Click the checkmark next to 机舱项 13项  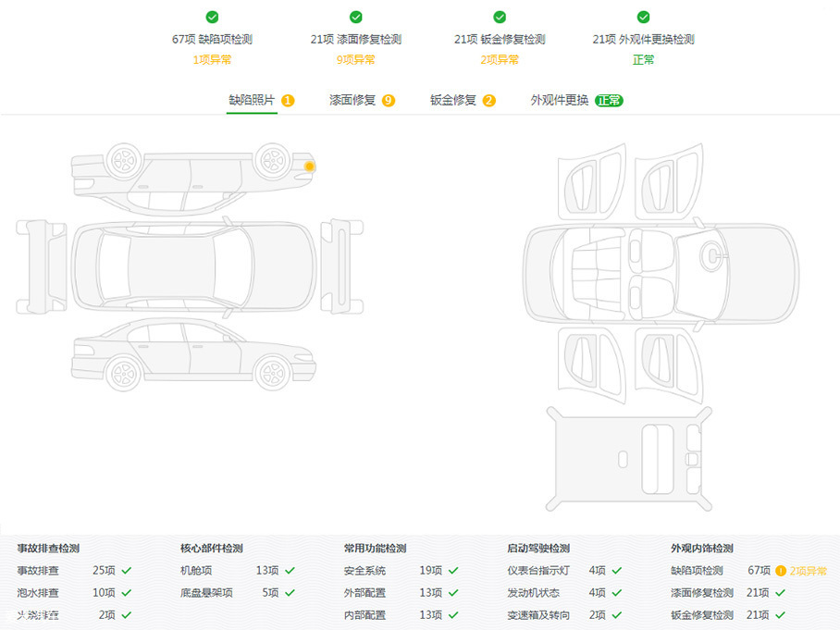(x=290, y=571)
